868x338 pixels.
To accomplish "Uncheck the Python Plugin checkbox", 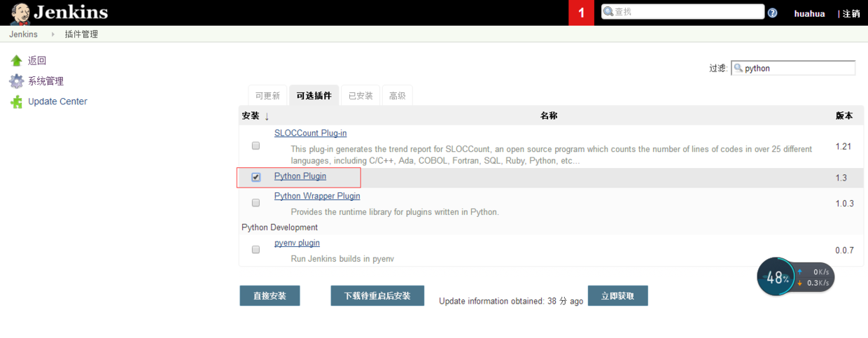I will (255, 177).
